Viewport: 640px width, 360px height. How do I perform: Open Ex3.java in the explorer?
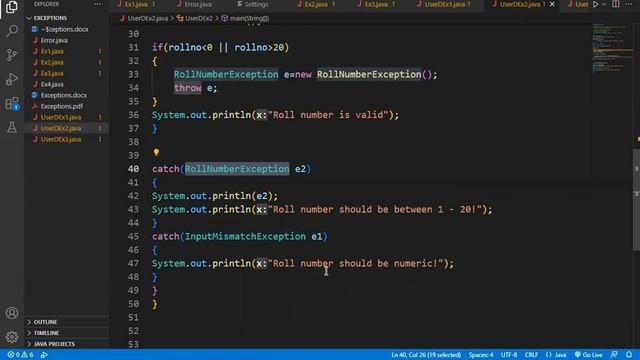[x=52, y=73]
